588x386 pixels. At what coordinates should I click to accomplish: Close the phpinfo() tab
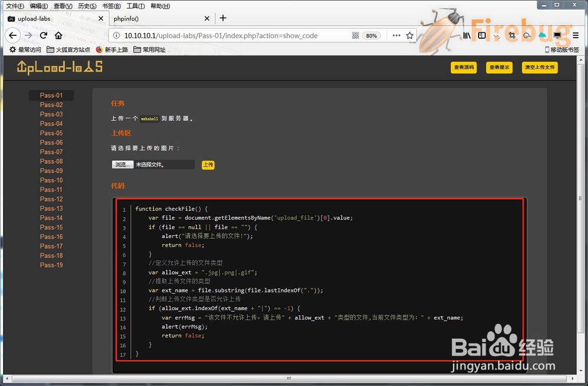point(206,18)
